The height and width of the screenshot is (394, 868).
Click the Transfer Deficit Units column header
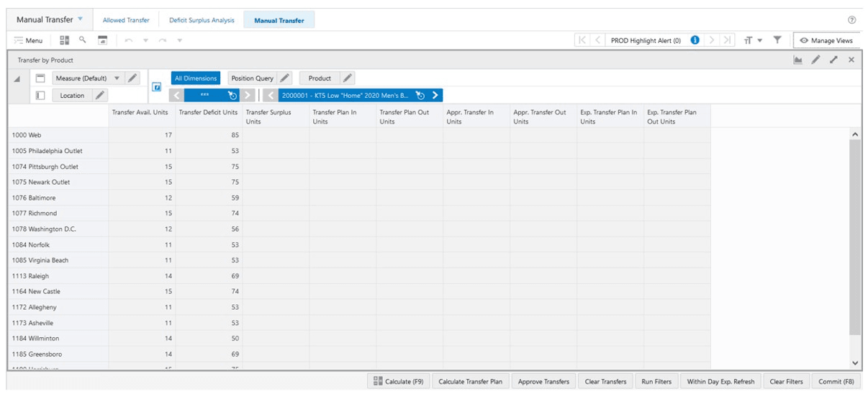209,116
